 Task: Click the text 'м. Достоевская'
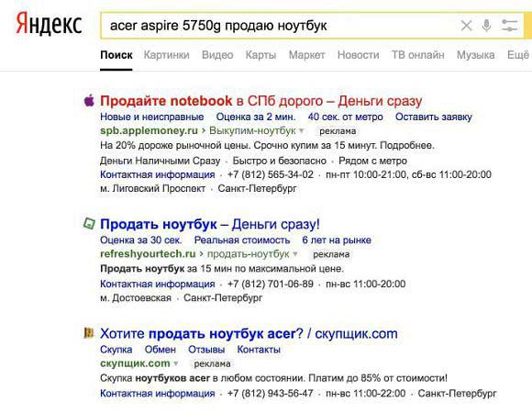tap(136, 298)
